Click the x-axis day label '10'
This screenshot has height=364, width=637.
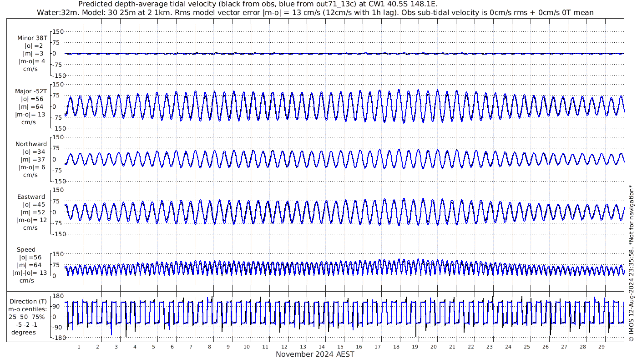[x=247, y=347]
